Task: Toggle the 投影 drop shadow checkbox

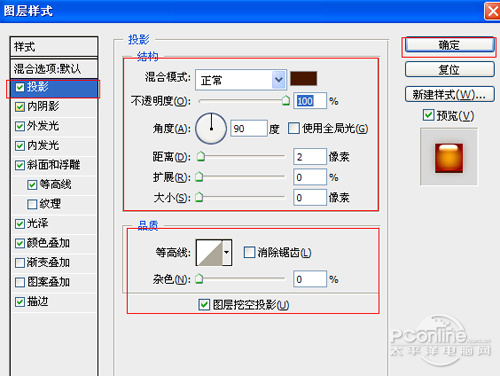Action: (20, 87)
